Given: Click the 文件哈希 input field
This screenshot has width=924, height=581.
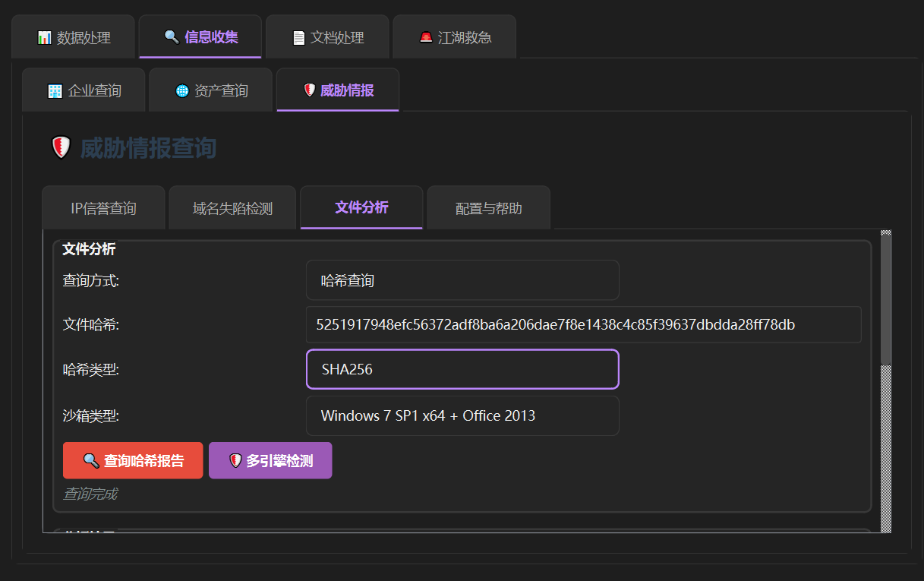Looking at the screenshot, I should [583, 325].
